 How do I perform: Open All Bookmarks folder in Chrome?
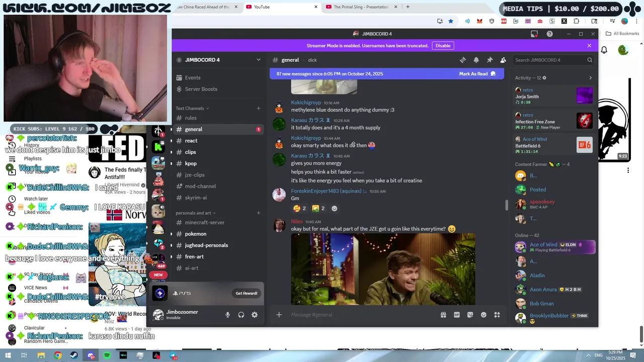point(622,34)
